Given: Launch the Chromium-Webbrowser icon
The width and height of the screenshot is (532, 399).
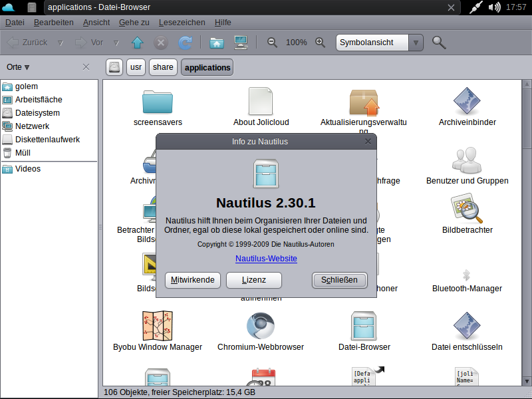Looking at the screenshot, I should 260,326.
